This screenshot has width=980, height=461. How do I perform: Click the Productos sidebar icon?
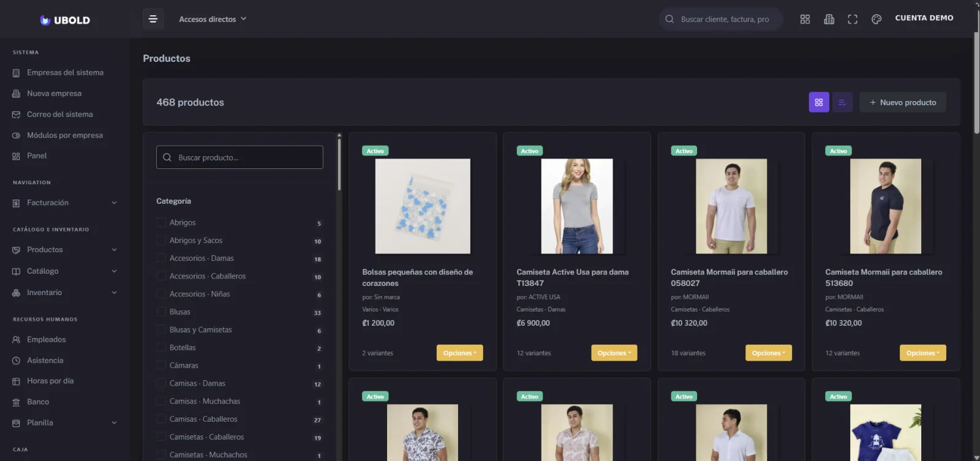tap(16, 250)
